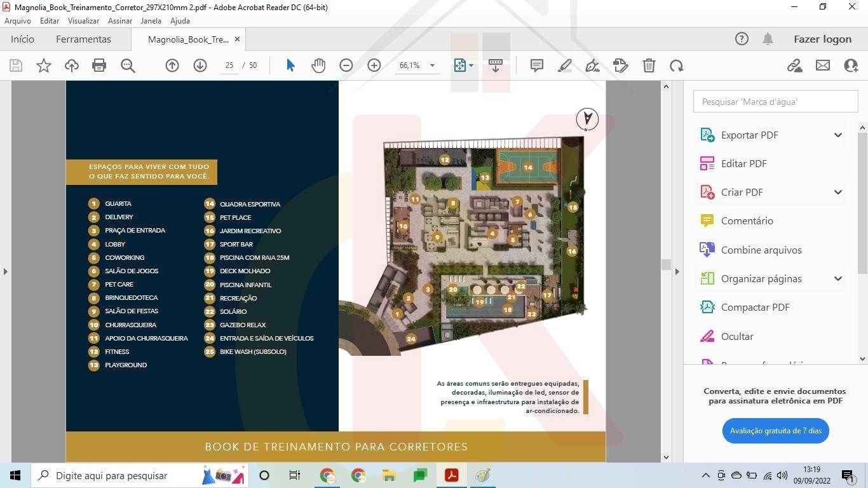
Task: Close the Magnolia_Book document tab
Action: click(x=237, y=39)
